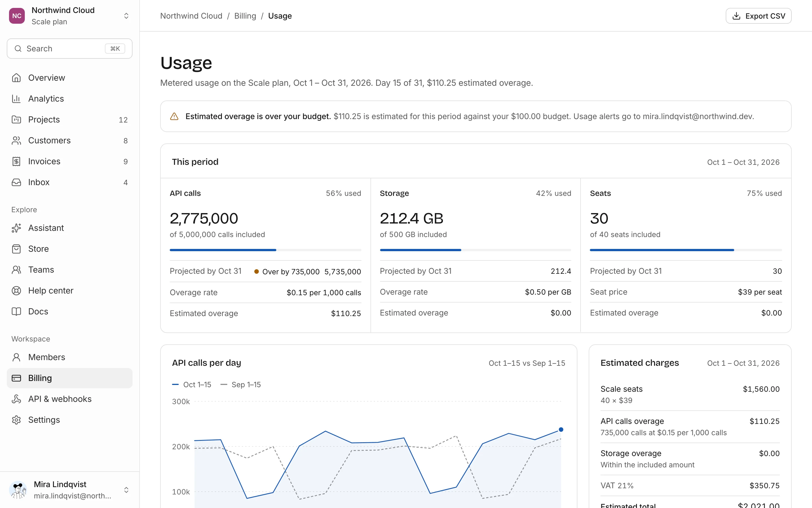Screen dimensions: 812x508
Task: Click the Settings gear icon
Action: tap(16, 420)
